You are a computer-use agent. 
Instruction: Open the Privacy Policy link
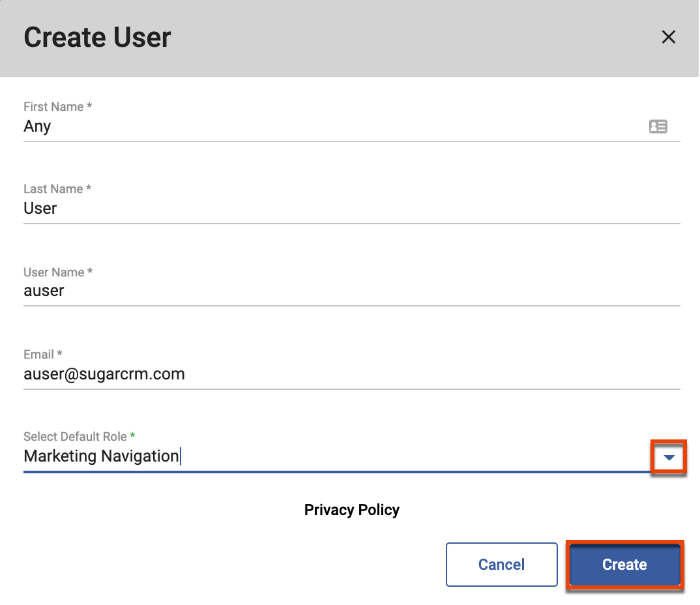[x=351, y=510]
